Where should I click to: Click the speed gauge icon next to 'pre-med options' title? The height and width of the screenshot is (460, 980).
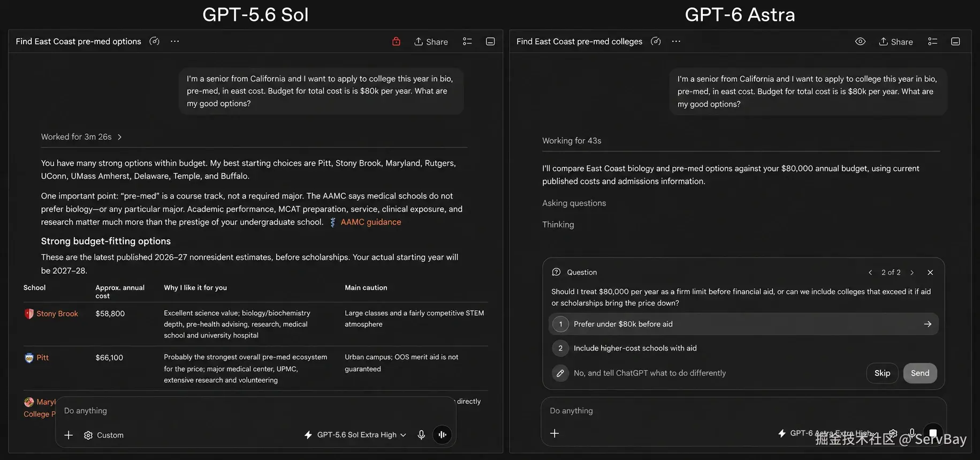coord(154,41)
